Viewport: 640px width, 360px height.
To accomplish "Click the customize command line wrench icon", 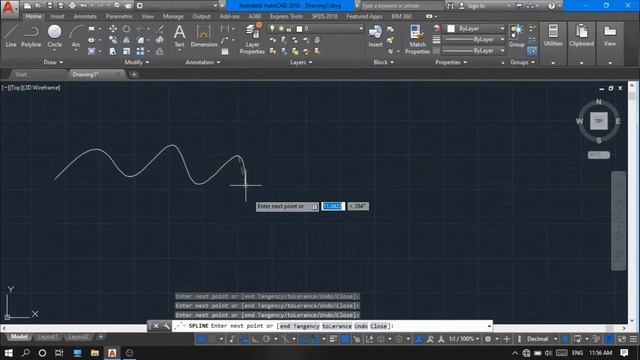I will point(167,326).
